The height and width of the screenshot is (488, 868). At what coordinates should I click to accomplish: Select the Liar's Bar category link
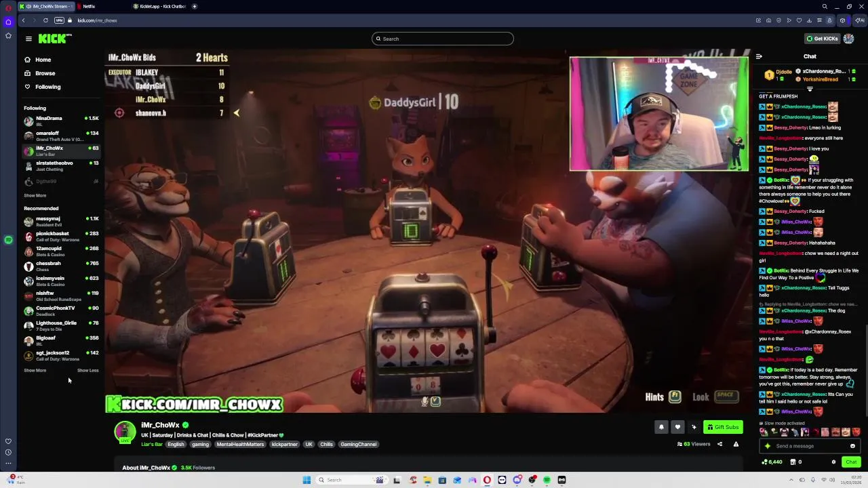[x=152, y=445]
